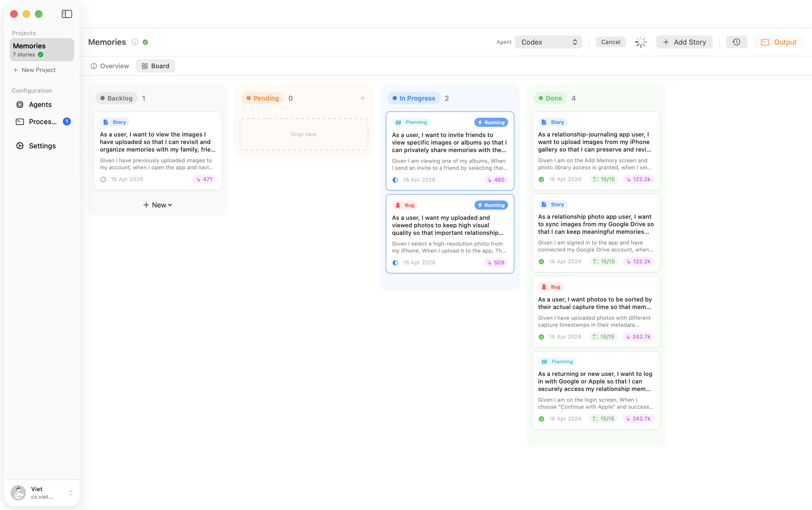Click green check on iPhone gallery card
Image resolution: width=812 pixels, height=510 pixels.
click(541, 179)
